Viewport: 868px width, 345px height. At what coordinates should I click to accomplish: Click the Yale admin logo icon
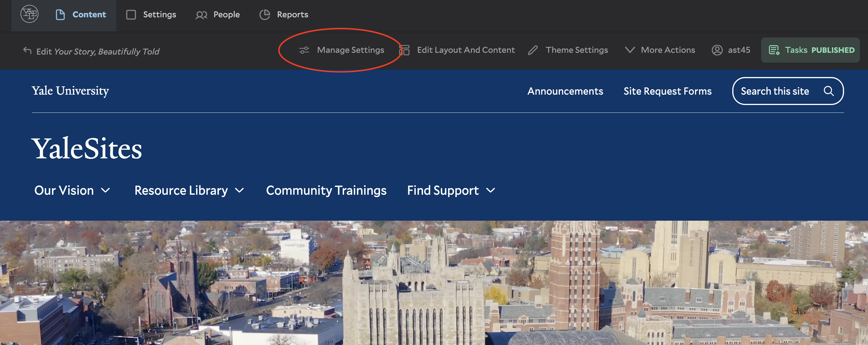[29, 14]
